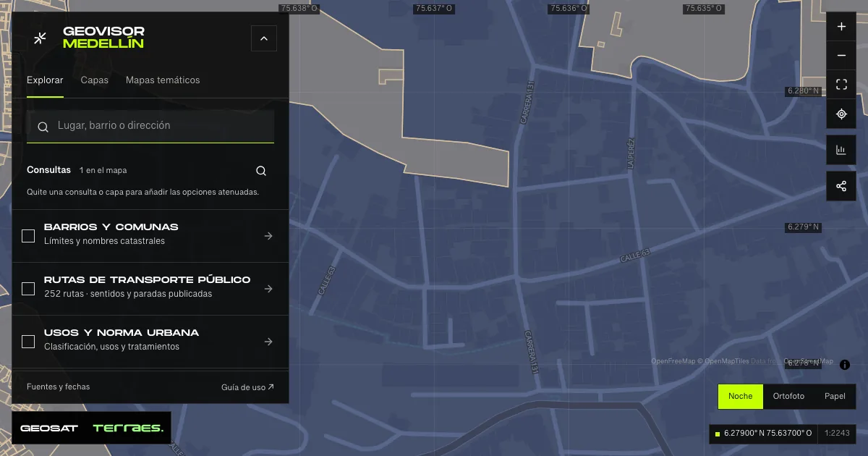The height and width of the screenshot is (456, 868).
Task: Click the search icon beside Consultas
Action: [x=261, y=171]
